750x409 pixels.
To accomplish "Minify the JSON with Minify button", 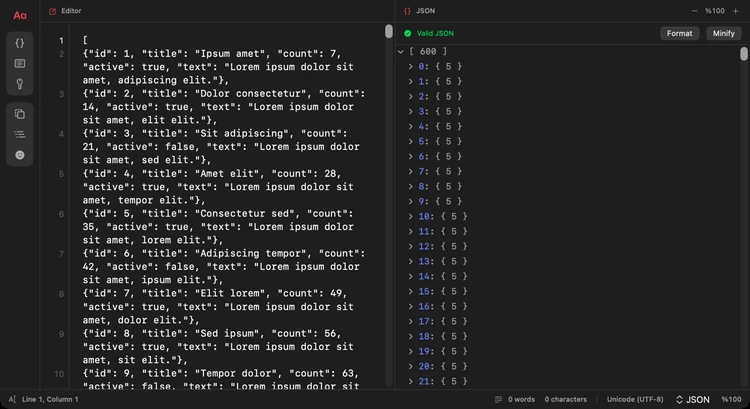I will (x=723, y=33).
